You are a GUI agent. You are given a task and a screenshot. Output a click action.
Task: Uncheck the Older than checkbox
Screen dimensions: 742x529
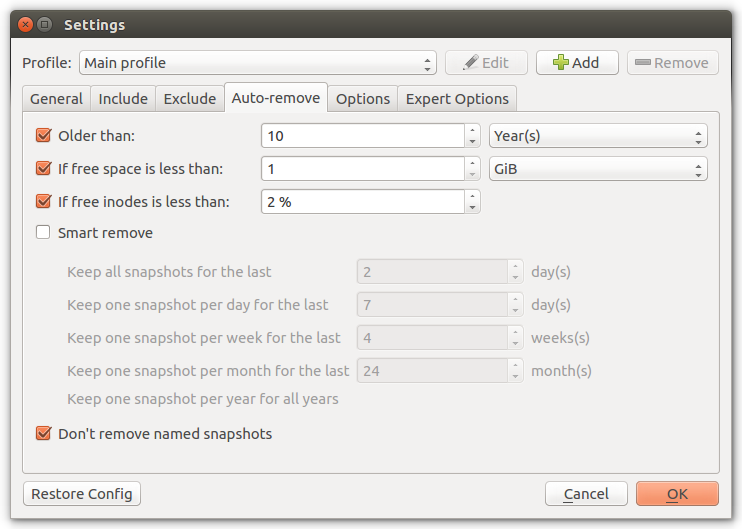tap(44, 135)
